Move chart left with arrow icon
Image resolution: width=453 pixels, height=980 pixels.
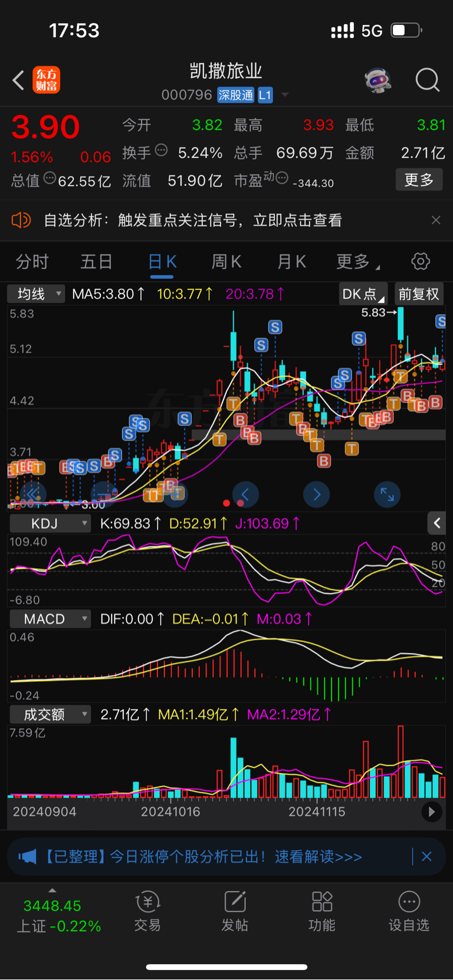click(245, 494)
